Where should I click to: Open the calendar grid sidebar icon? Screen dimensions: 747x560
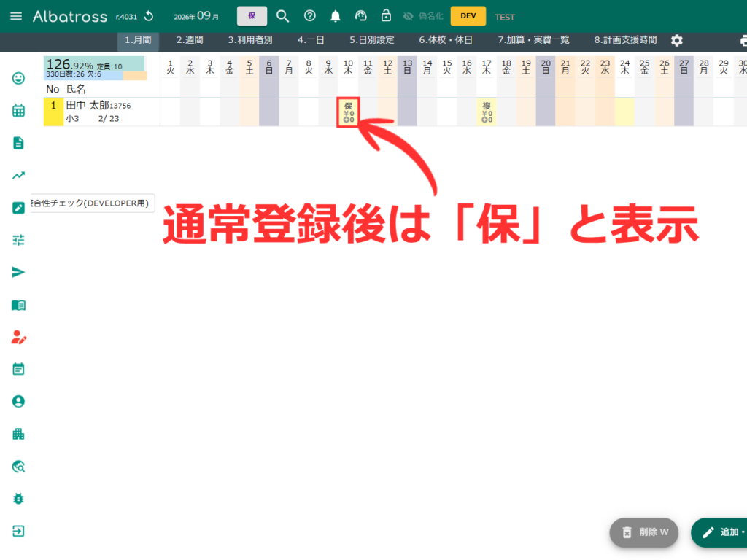(x=18, y=111)
